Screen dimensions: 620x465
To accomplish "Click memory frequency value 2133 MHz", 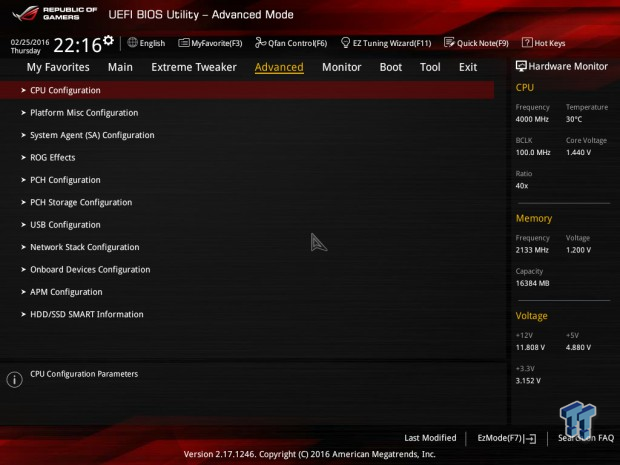I will point(532,250).
